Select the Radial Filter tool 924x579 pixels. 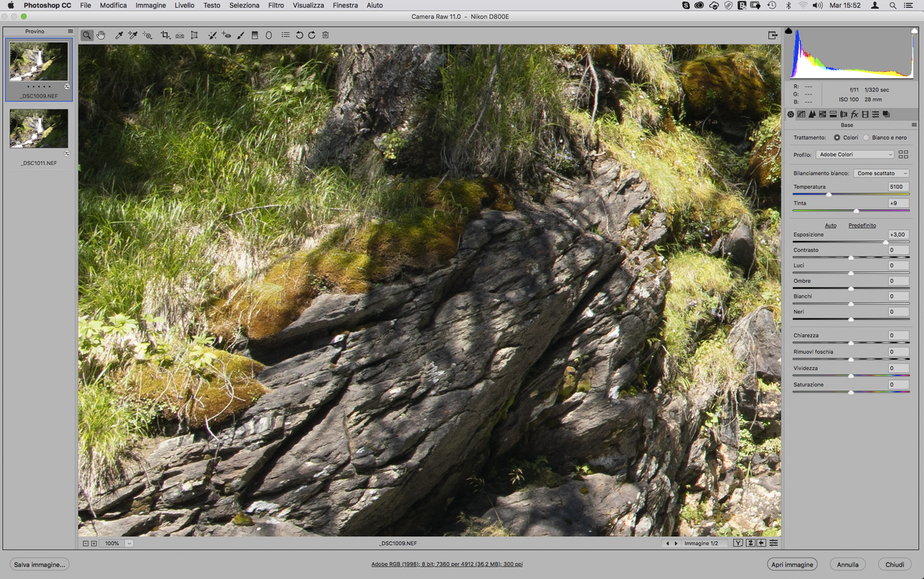tap(268, 35)
